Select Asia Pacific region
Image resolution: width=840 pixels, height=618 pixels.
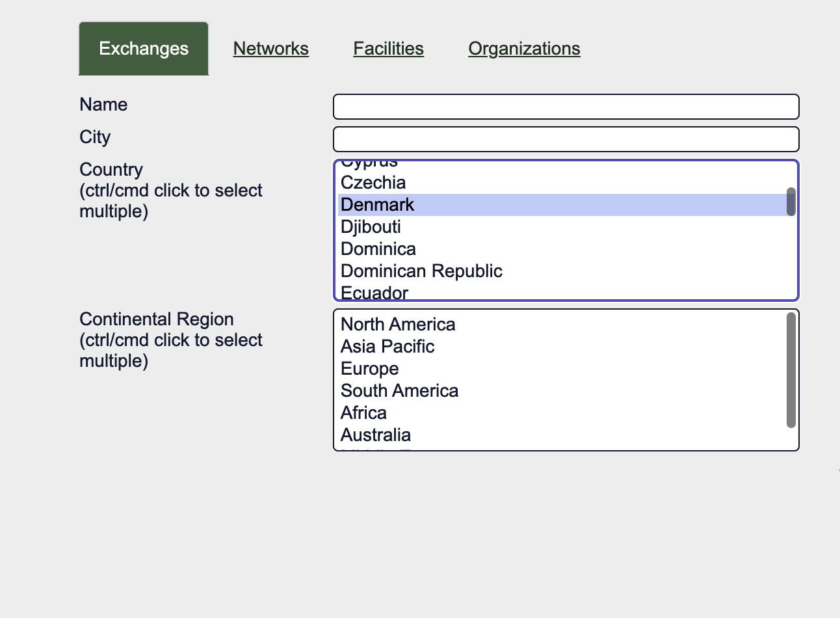click(x=562, y=347)
